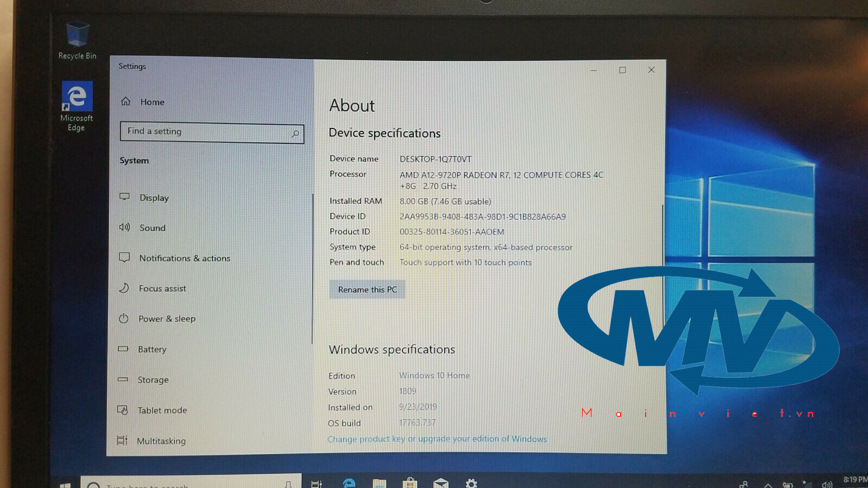868x488 pixels.
Task: Click Touch support with 10 touch points
Action: click(465, 262)
